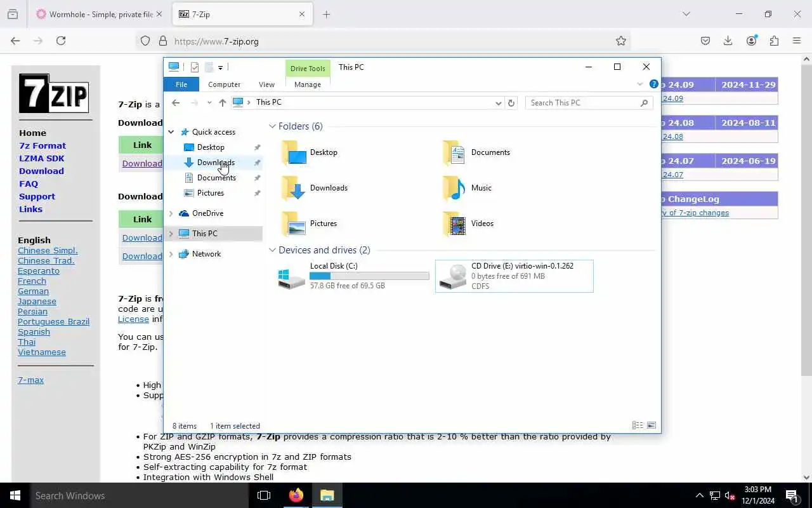Go forward with Explorer forward arrow
This screenshot has height=508, width=812.
point(194,103)
